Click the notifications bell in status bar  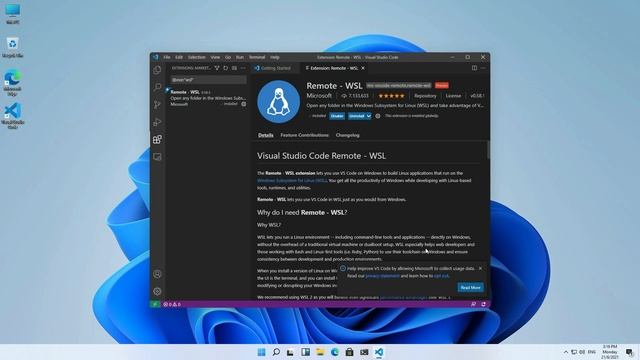click(x=484, y=304)
